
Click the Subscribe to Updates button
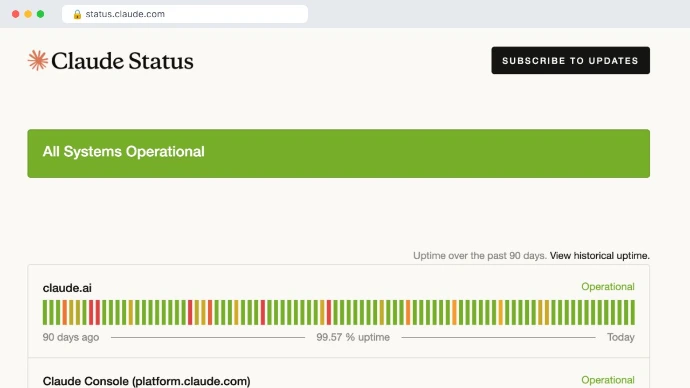tap(570, 60)
